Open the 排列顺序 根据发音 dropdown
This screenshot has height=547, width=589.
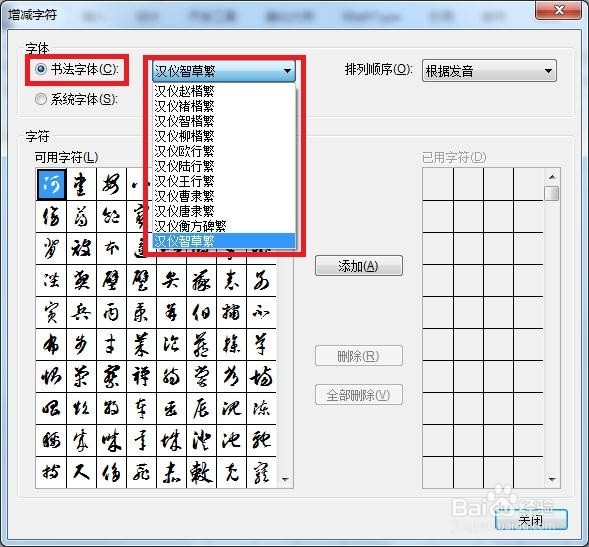point(489,71)
